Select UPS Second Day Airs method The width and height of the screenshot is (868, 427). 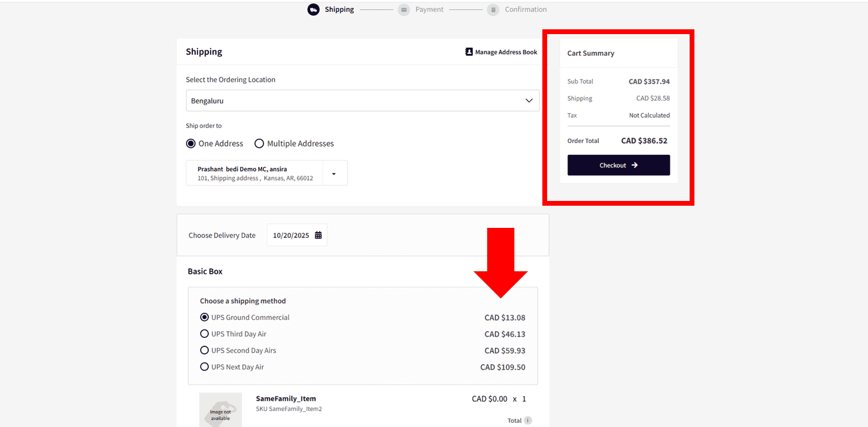[x=204, y=350]
